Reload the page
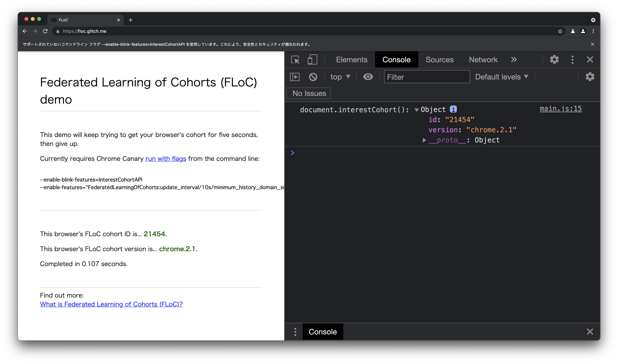The width and height of the screenshot is (618, 364). [x=45, y=31]
